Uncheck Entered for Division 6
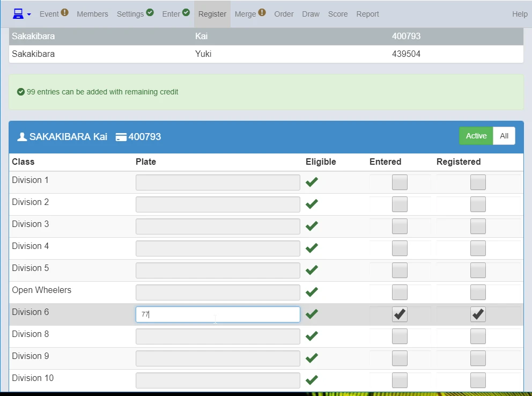The width and height of the screenshot is (532, 396). [400, 314]
